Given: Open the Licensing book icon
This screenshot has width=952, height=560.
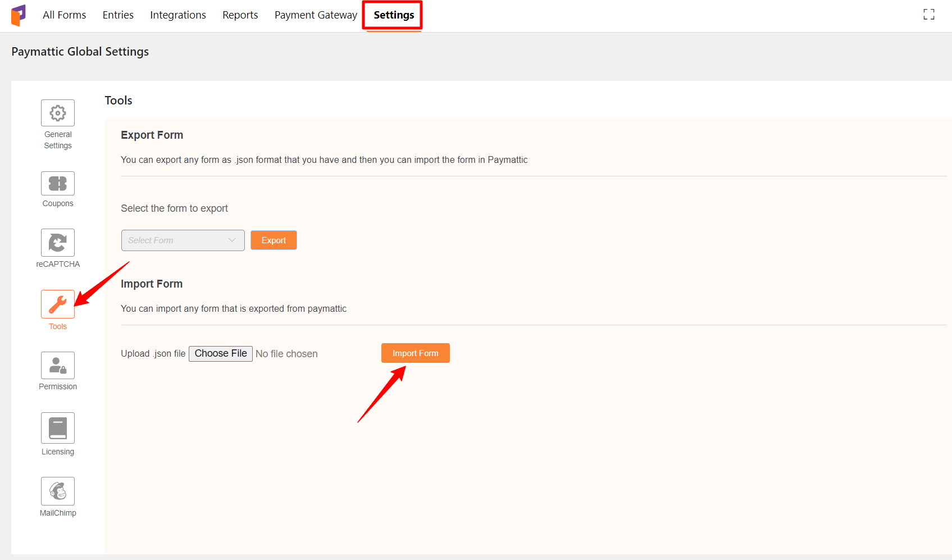Looking at the screenshot, I should [58, 428].
